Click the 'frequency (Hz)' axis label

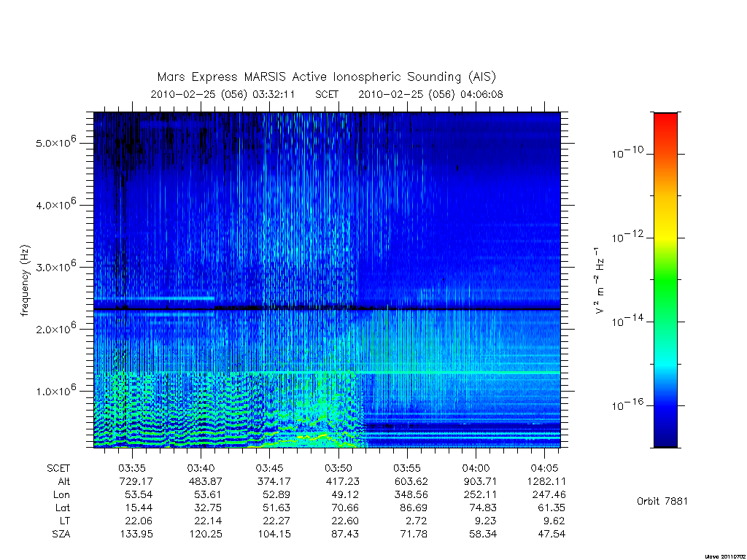tap(26, 281)
